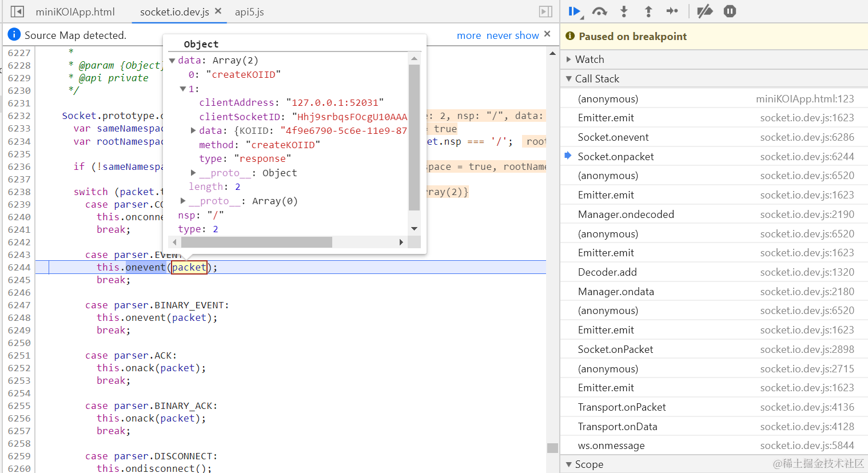Select Transport.onData call stack frame
Screen dimensions: 868x473
714,427
